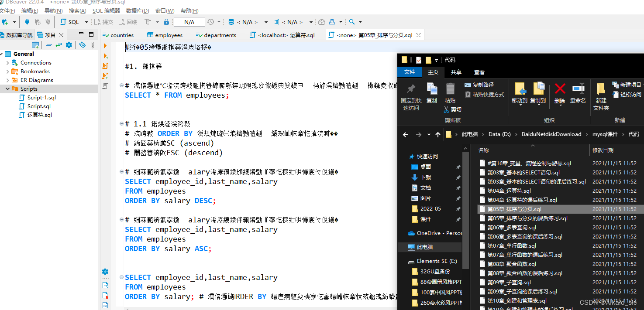644x310 pixels.
Task: Expand the ER Diagrams tree node
Action: tap(7, 80)
